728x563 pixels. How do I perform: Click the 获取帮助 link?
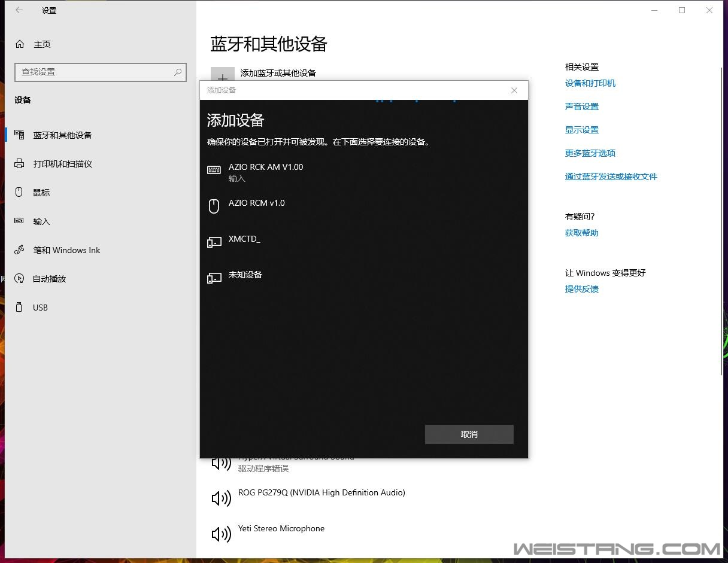pyautogui.click(x=582, y=233)
